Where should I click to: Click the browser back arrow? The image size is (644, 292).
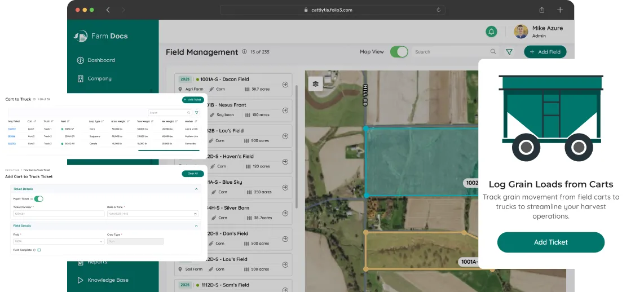pyautogui.click(x=108, y=10)
